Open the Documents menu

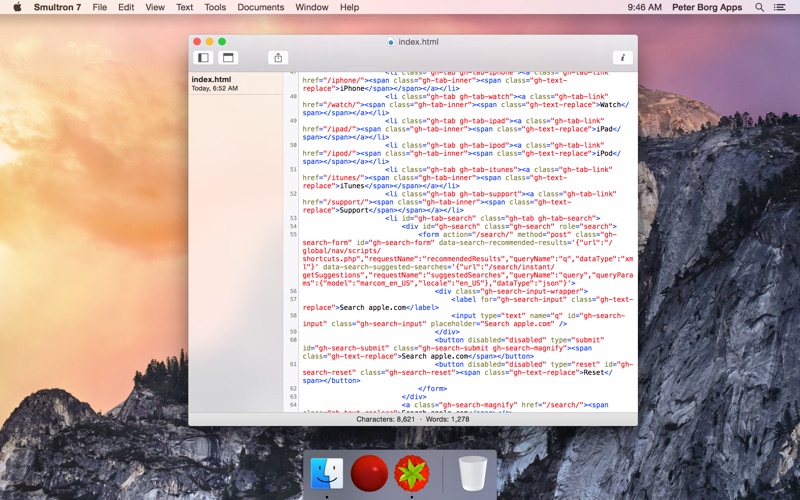(x=261, y=7)
